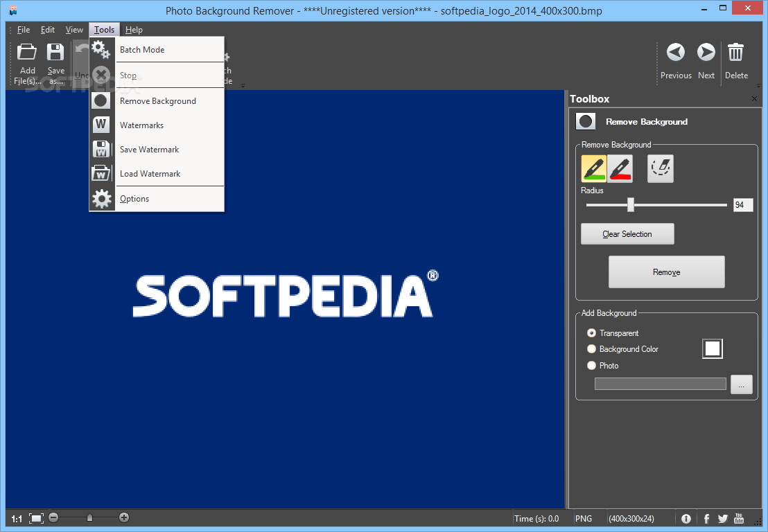Open the Edit menu
This screenshot has height=532, width=768.
click(x=48, y=30)
